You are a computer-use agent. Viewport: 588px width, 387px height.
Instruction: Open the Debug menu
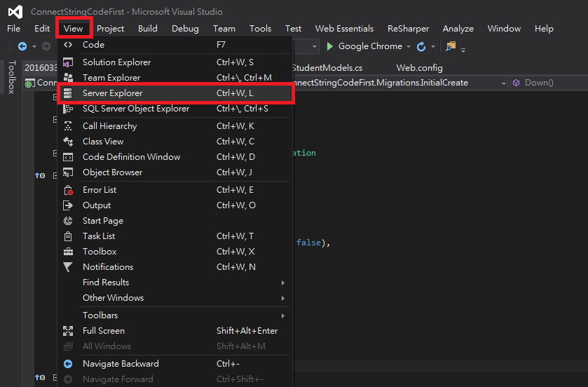tap(185, 29)
